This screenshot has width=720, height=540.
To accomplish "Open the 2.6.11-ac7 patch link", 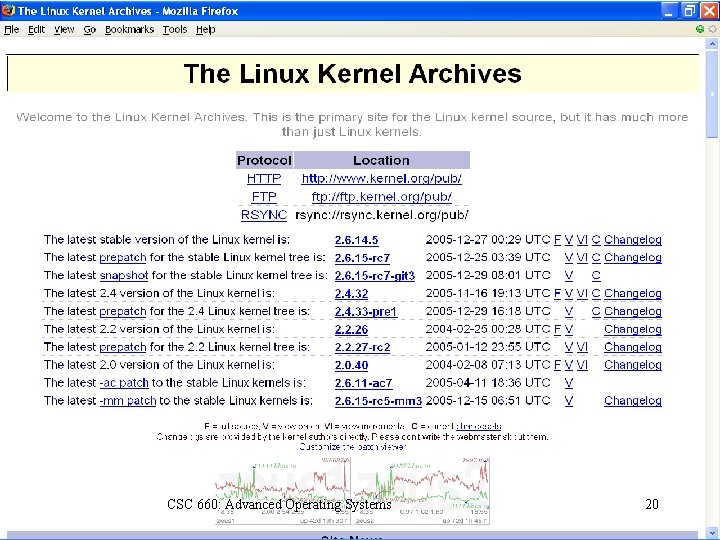I will click(x=363, y=383).
